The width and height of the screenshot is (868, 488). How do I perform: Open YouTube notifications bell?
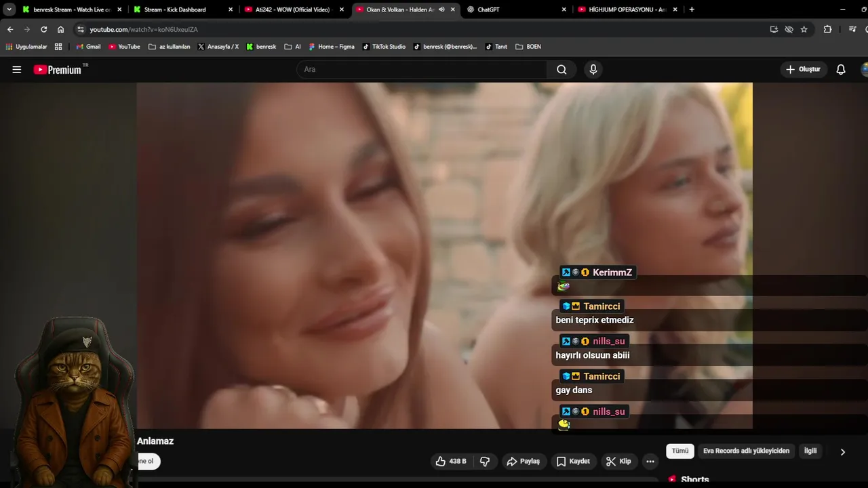coord(841,69)
